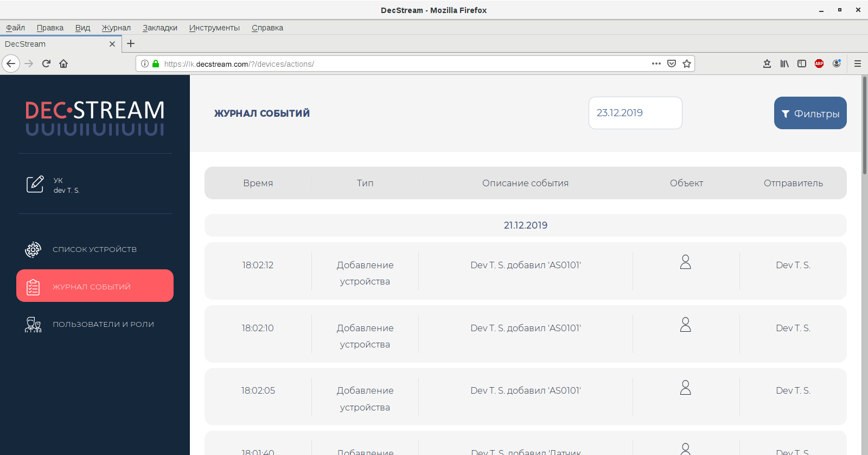Open the Файл menu
868x455 pixels.
pos(15,28)
